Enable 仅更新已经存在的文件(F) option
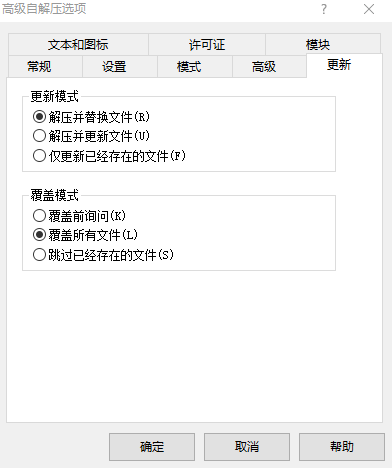 coord(109,156)
